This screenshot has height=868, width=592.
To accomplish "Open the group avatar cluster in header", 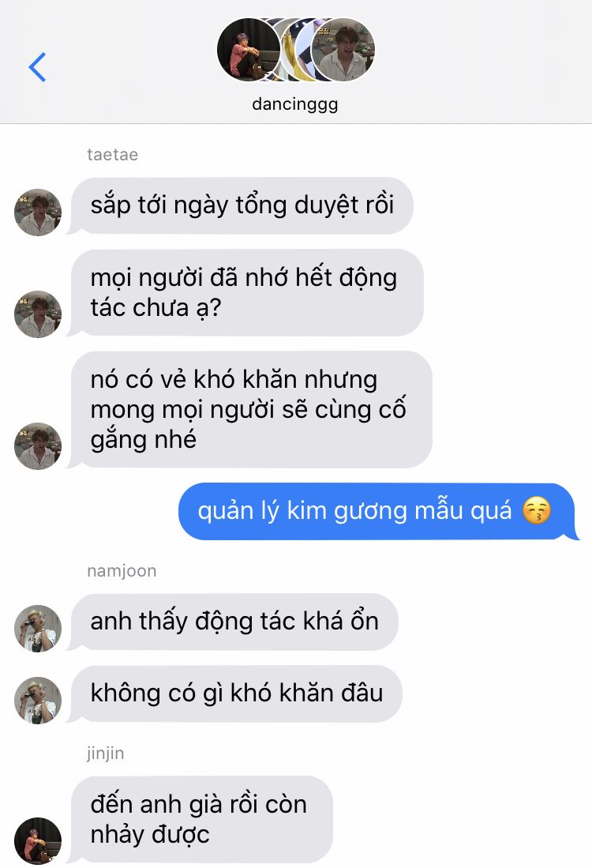I will 296,50.
